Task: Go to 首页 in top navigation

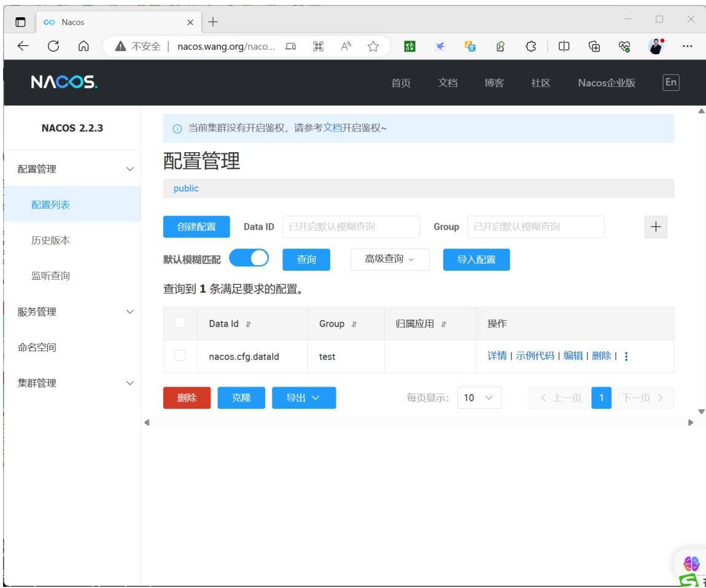Action: [401, 83]
